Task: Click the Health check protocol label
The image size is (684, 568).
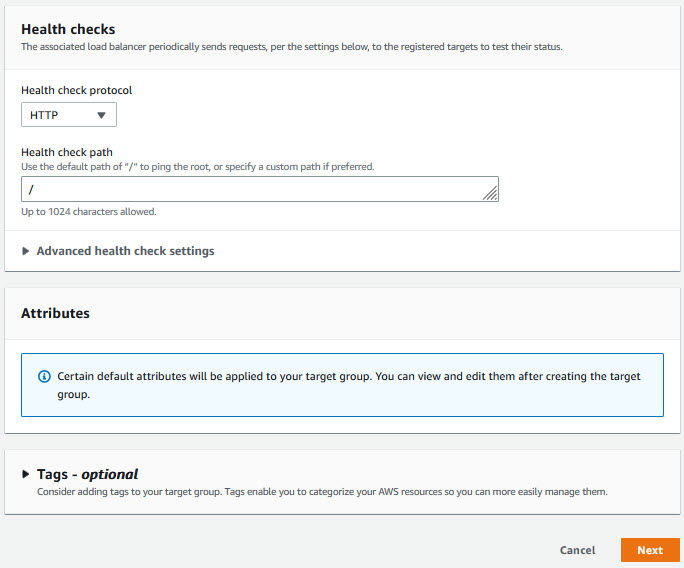Action: click(x=76, y=90)
